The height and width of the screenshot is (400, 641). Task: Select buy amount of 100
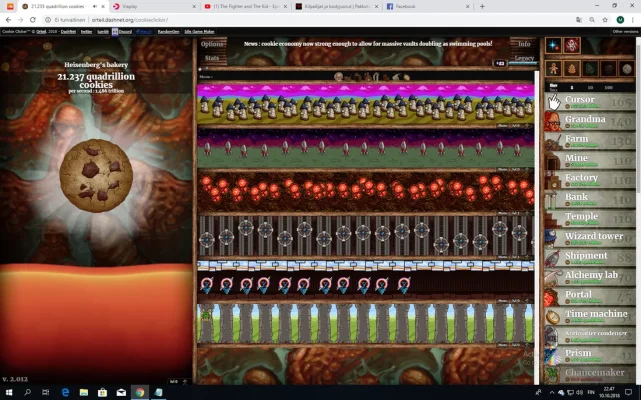tap(607, 87)
